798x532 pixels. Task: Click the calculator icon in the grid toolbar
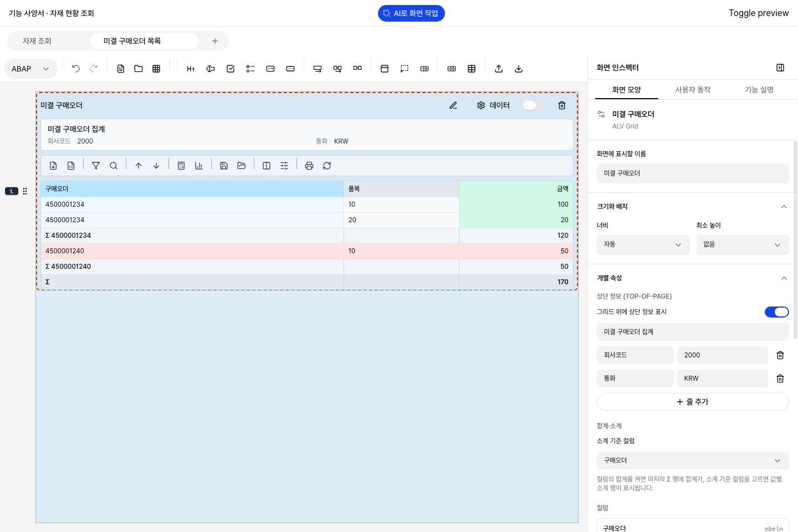click(181, 166)
